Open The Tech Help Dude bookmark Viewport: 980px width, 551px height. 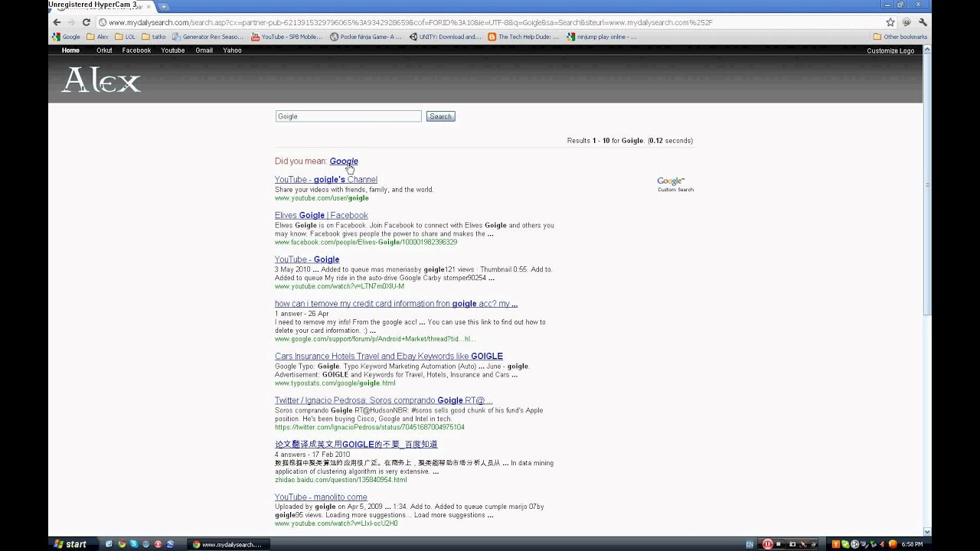[524, 37]
